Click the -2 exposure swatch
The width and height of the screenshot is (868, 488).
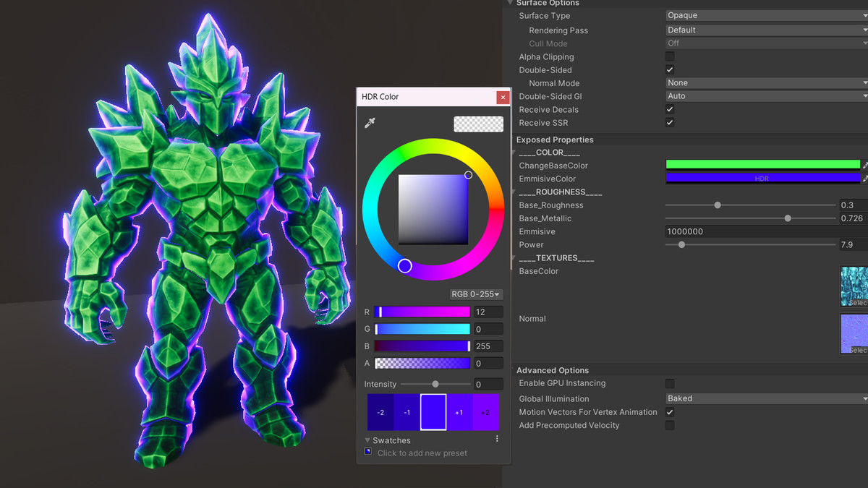(380, 412)
